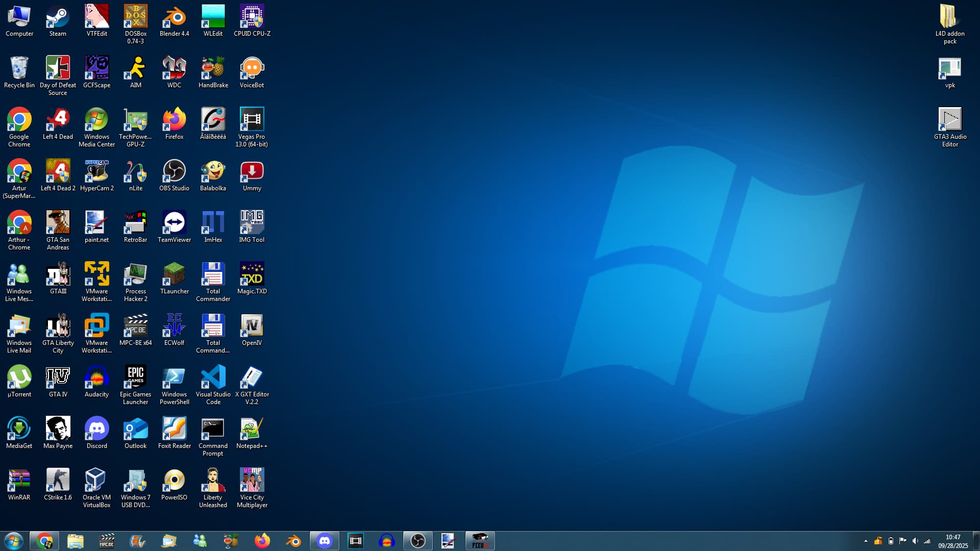Screen dimensions: 980x551
Task: Show hidden system tray icons
Action: (x=866, y=541)
